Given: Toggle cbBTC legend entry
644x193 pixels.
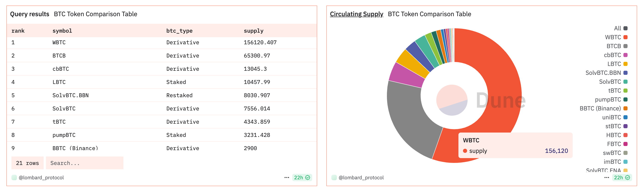Looking at the screenshot, I should click(615, 55).
